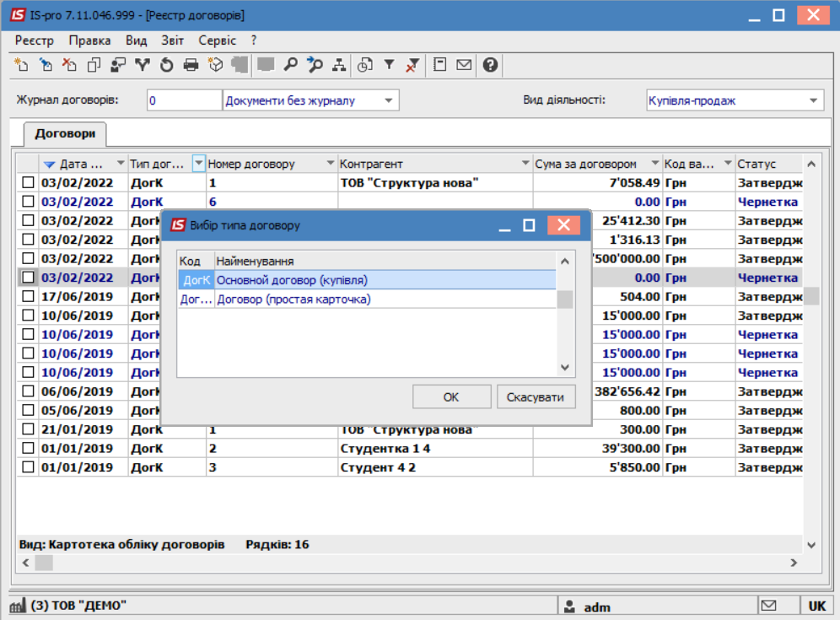Screen dimensions: 840x620
Task: Tick checkbox for row with sum 25'412.30
Action: click(29, 220)
